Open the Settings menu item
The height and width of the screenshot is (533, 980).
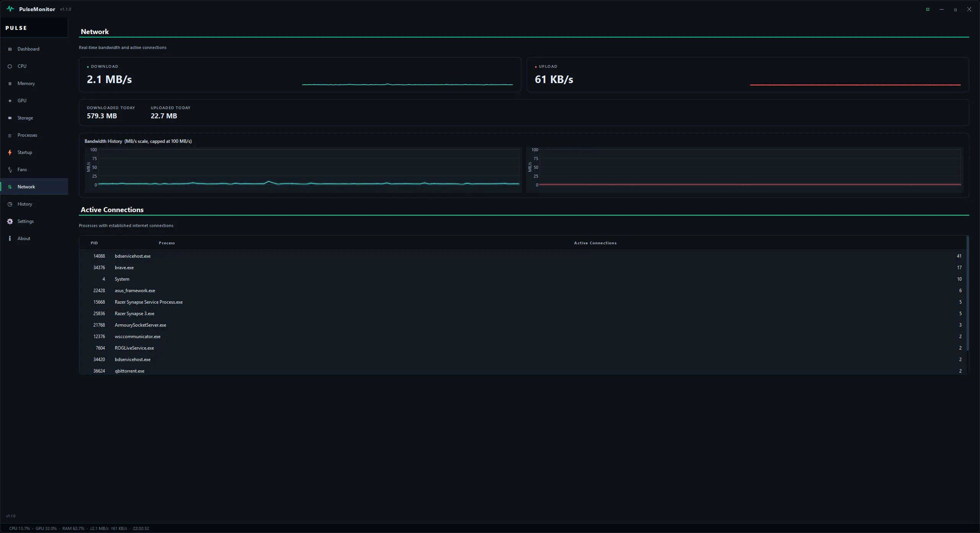tap(34, 221)
